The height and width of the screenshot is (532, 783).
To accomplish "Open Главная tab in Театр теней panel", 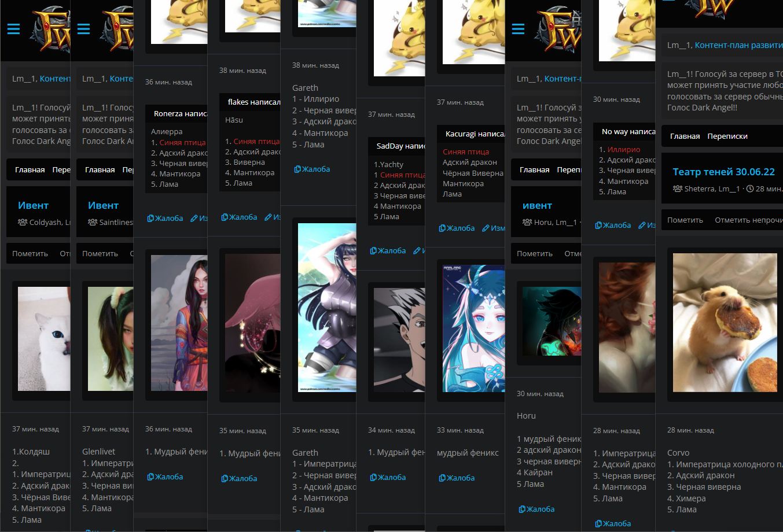I will click(x=685, y=136).
